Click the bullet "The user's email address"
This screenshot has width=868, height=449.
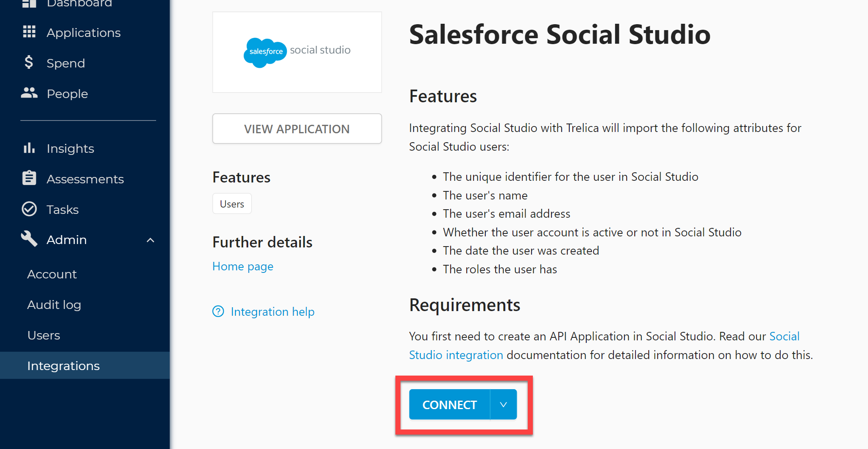(507, 214)
